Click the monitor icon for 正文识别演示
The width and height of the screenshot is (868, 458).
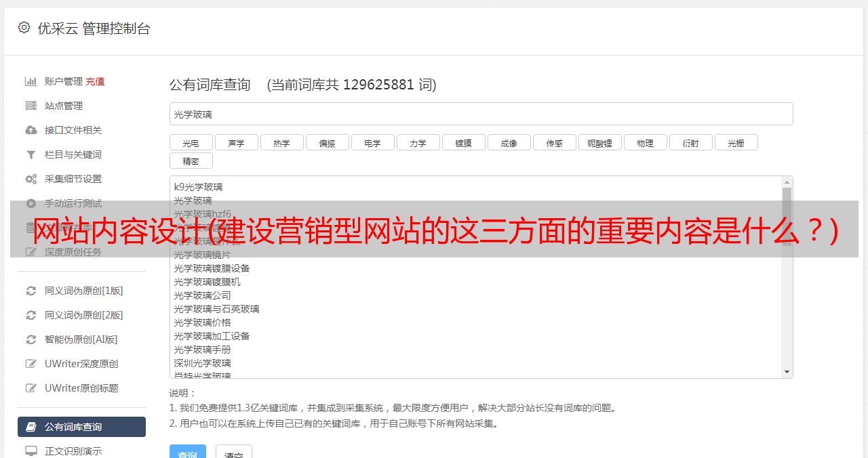pos(31,451)
